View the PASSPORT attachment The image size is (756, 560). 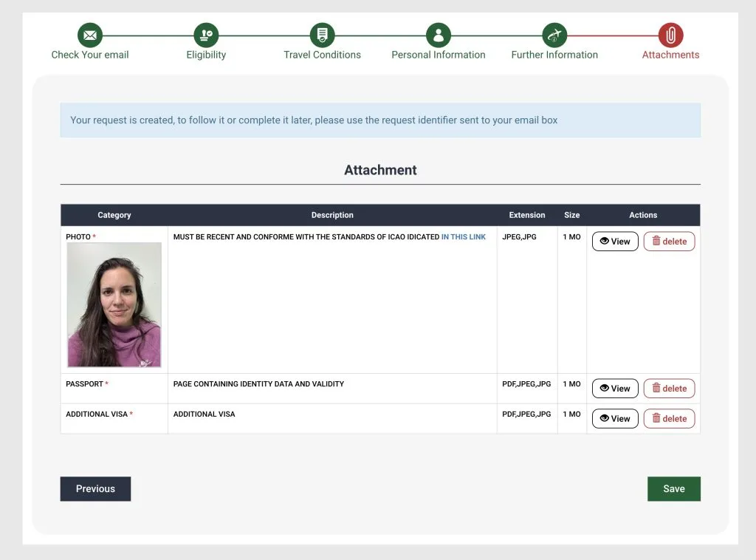pos(615,389)
